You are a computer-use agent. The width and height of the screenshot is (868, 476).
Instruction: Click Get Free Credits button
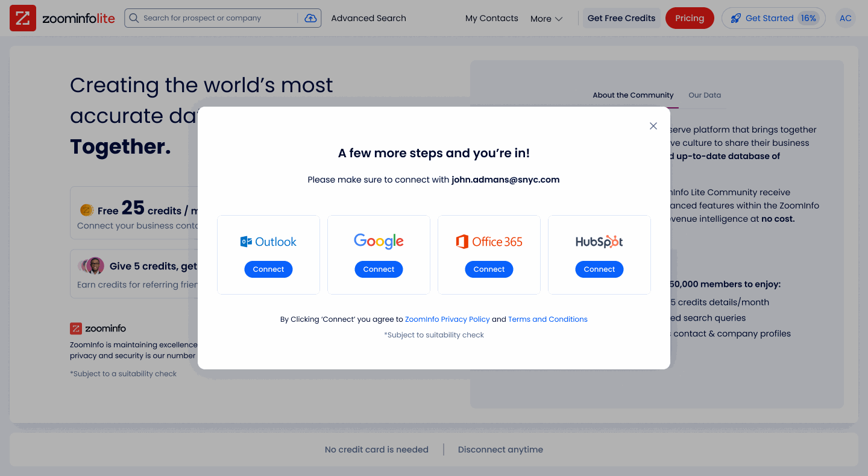(x=621, y=18)
